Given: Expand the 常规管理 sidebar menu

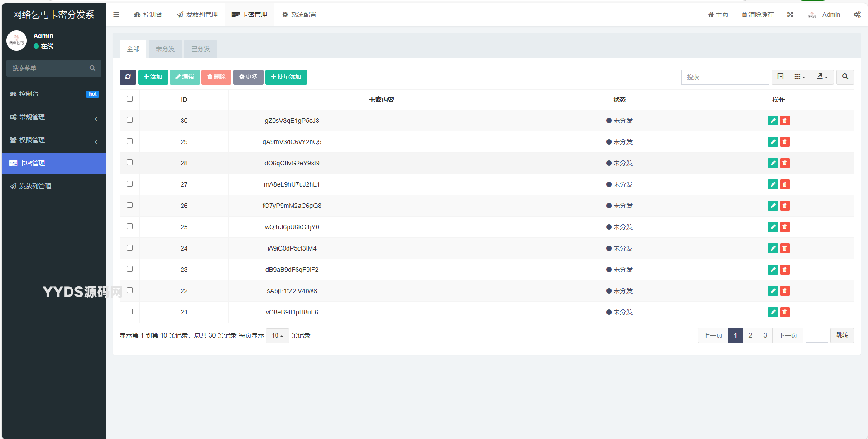Looking at the screenshot, I should [x=53, y=117].
